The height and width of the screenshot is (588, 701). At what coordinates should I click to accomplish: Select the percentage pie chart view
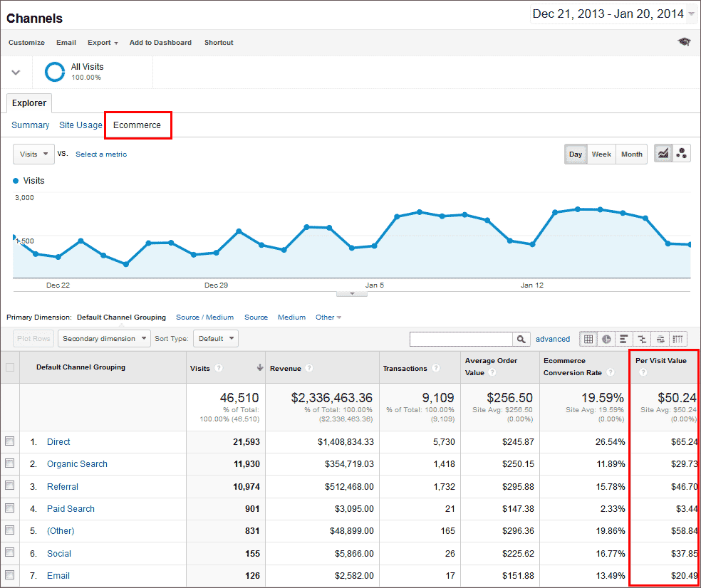click(x=606, y=339)
